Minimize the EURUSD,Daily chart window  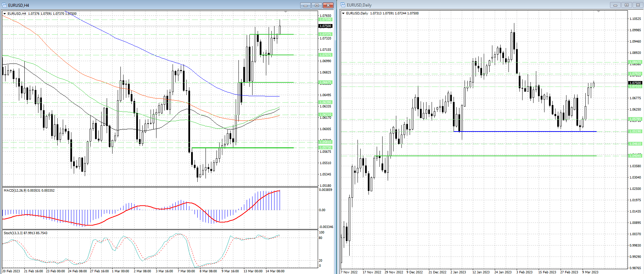tap(615, 5)
